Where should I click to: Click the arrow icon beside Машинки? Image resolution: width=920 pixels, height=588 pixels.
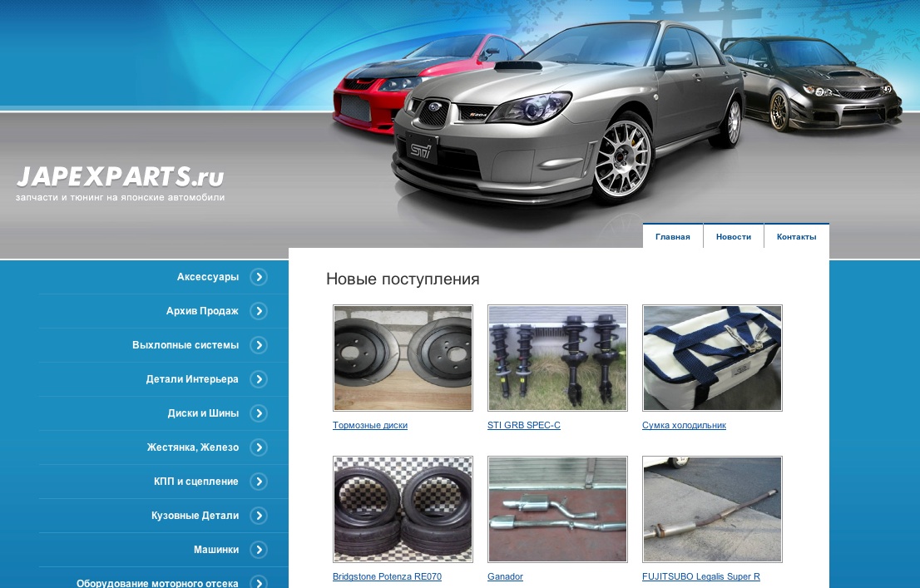tap(259, 549)
